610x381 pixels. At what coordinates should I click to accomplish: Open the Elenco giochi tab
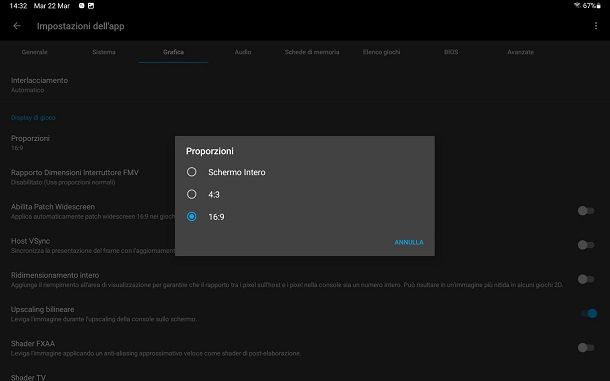pos(381,52)
